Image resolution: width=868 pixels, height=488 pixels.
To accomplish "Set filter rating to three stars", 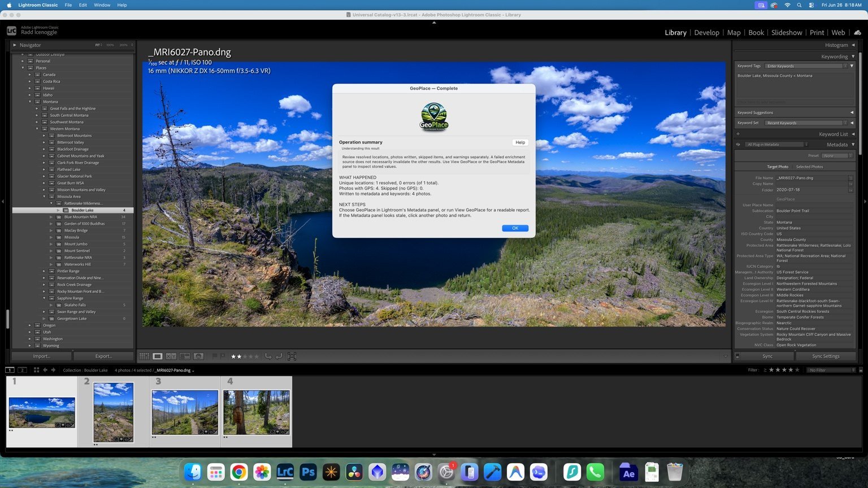I will click(x=784, y=370).
